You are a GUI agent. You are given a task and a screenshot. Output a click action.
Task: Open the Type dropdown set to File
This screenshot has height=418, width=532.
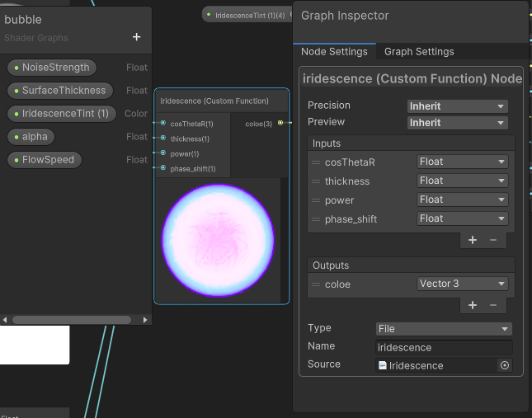pos(444,329)
